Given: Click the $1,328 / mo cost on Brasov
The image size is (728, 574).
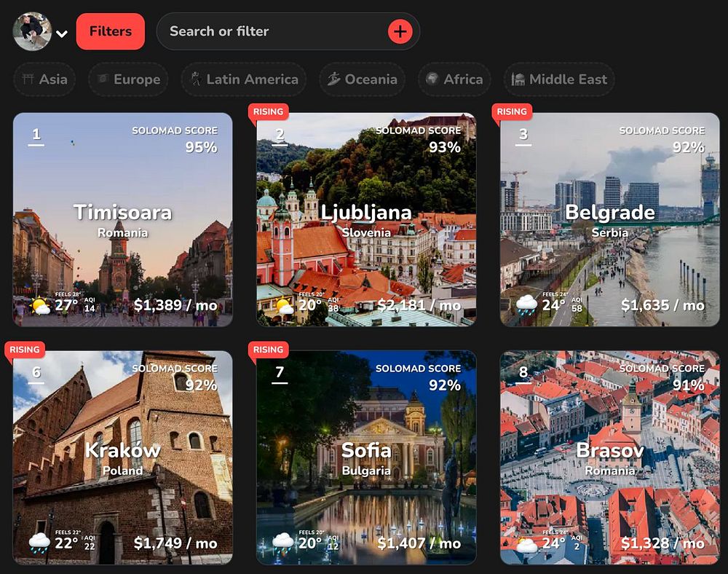Looking at the screenshot, I should pos(663,543).
